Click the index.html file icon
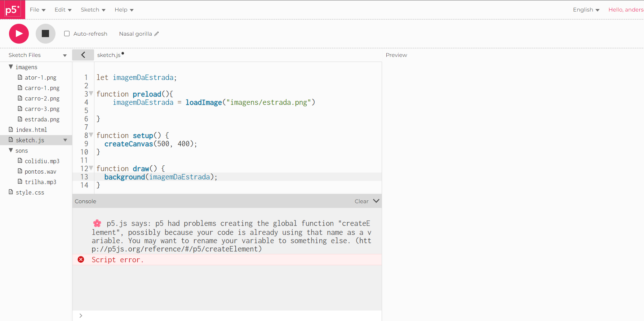This screenshot has width=644, height=321. 11,129
